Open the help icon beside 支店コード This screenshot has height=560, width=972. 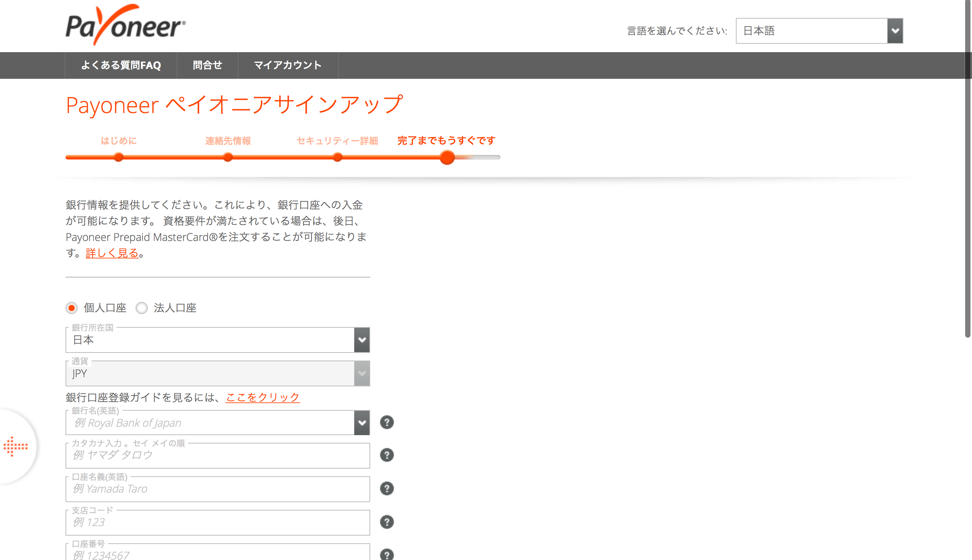pyautogui.click(x=387, y=522)
